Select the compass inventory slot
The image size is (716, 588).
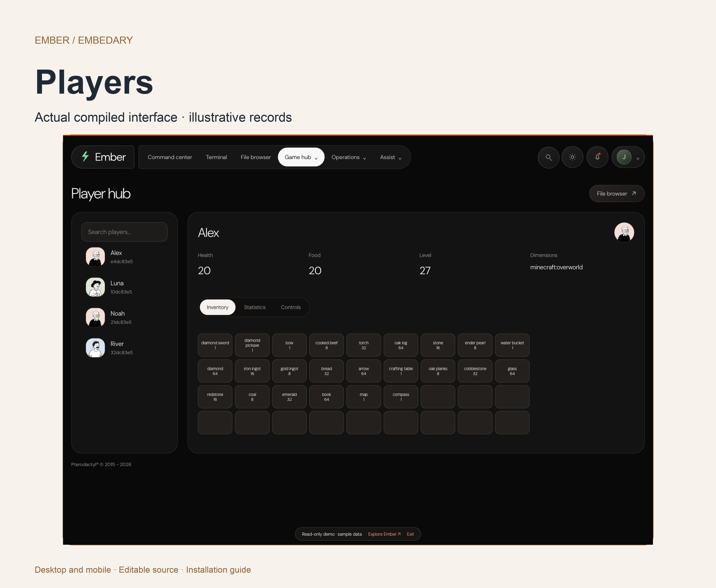tap(401, 397)
